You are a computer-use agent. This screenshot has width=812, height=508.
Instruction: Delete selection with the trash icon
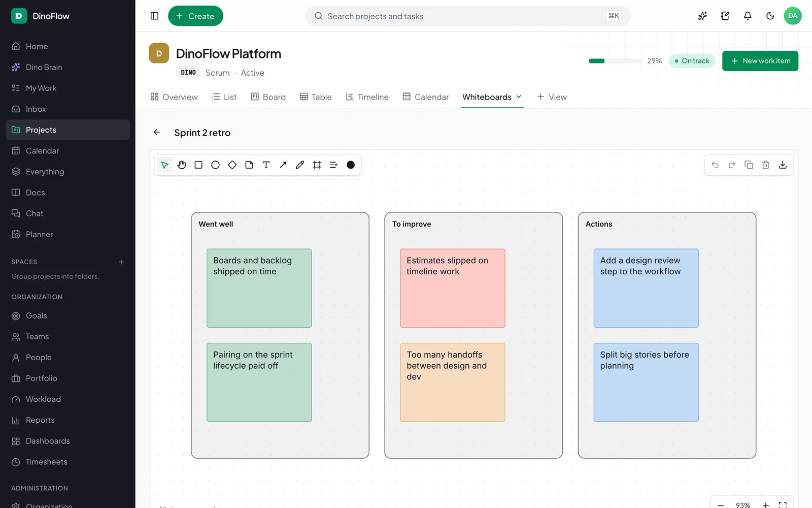tap(766, 165)
